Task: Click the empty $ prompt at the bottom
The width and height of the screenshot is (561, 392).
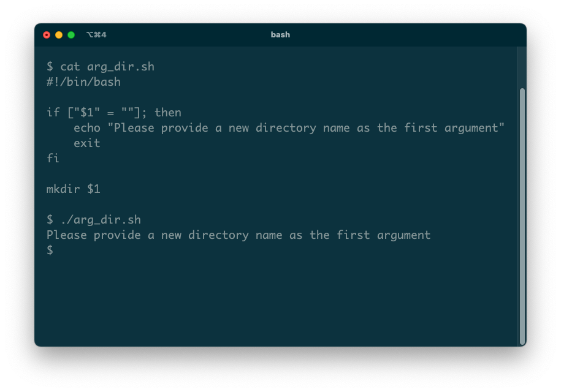Action: tap(50, 249)
